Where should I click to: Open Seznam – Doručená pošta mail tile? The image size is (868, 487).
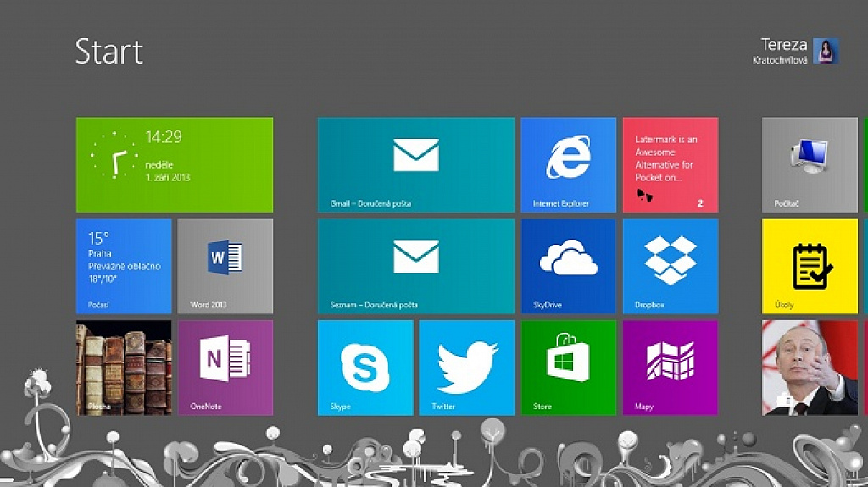pos(415,266)
